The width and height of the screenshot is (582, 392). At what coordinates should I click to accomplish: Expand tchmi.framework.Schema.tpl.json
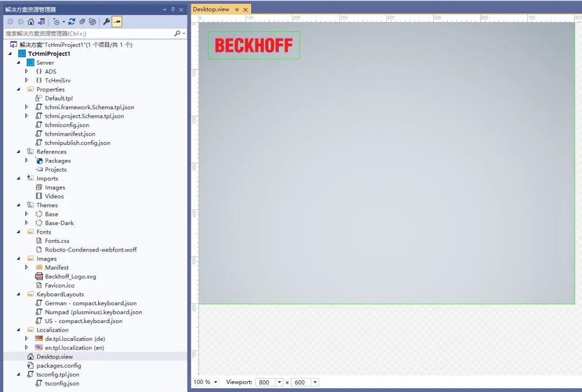coord(26,107)
